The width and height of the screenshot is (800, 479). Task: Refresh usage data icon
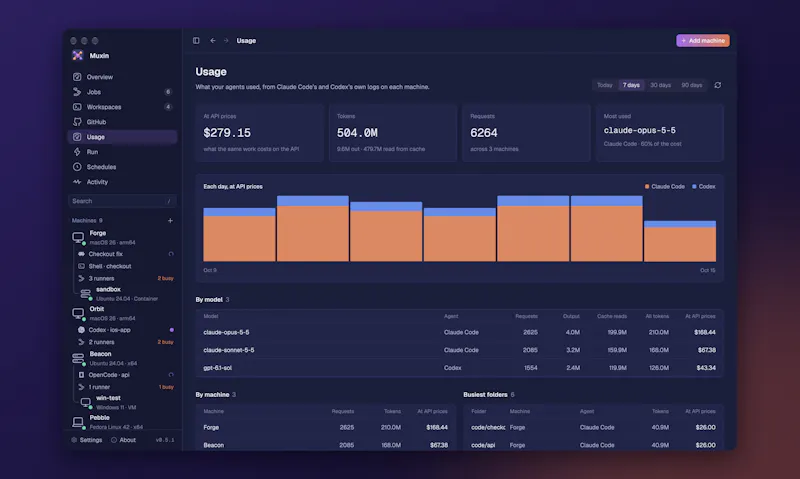tap(717, 85)
